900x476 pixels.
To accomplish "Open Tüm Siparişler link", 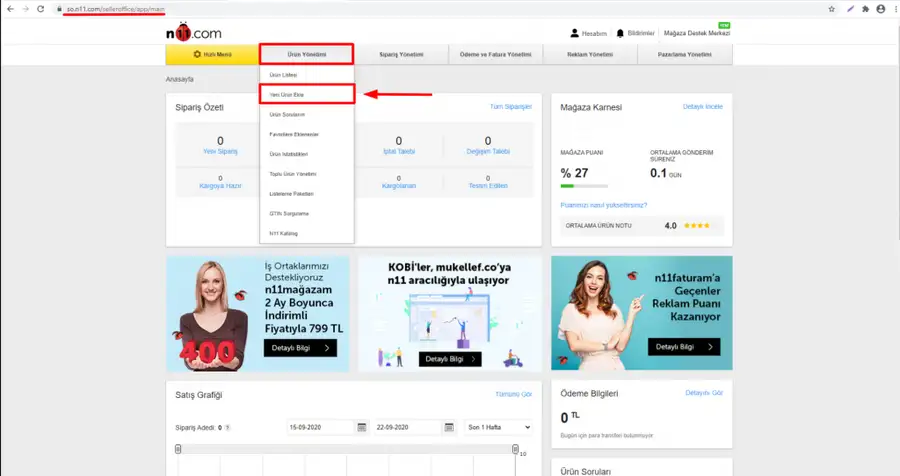I will [511, 107].
